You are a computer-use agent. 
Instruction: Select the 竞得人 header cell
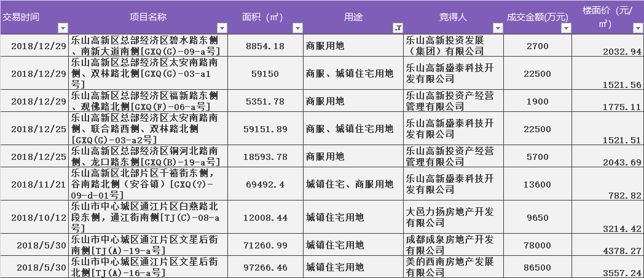coord(454,17)
